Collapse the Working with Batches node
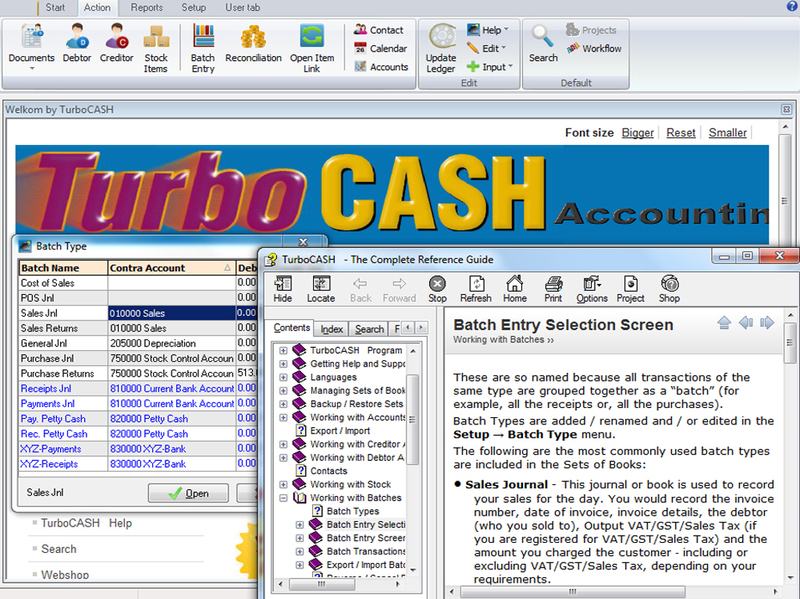This screenshot has height=599, width=800. (x=283, y=498)
